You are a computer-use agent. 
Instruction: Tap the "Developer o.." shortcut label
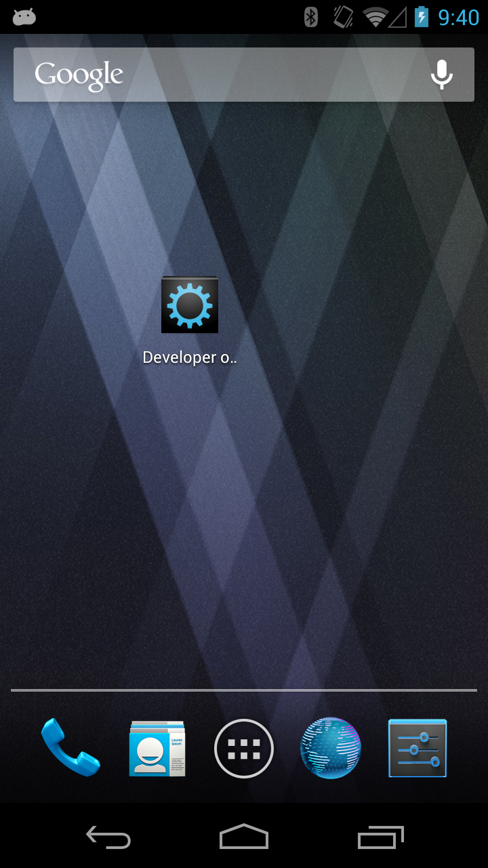tap(190, 357)
